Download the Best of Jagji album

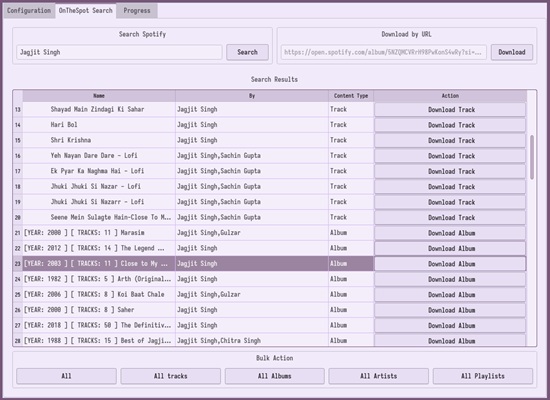(450, 340)
